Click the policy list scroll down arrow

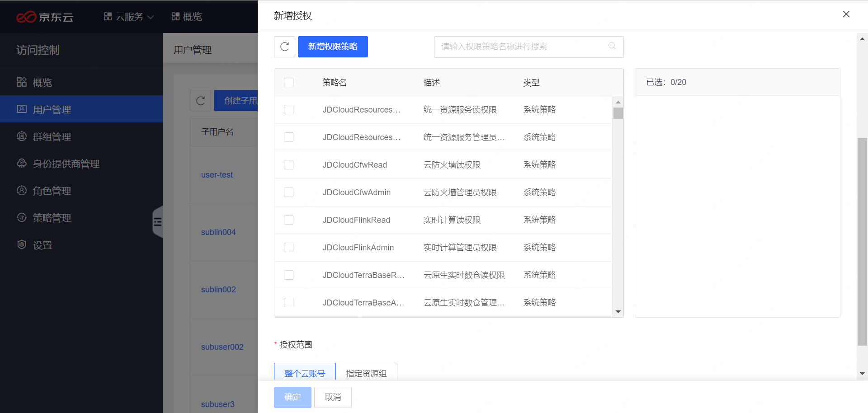click(618, 312)
